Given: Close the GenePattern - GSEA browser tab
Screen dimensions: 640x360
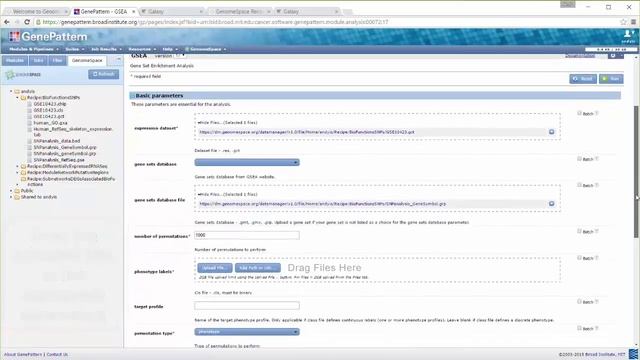Looking at the screenshot, I should click(x=133, y=11).
